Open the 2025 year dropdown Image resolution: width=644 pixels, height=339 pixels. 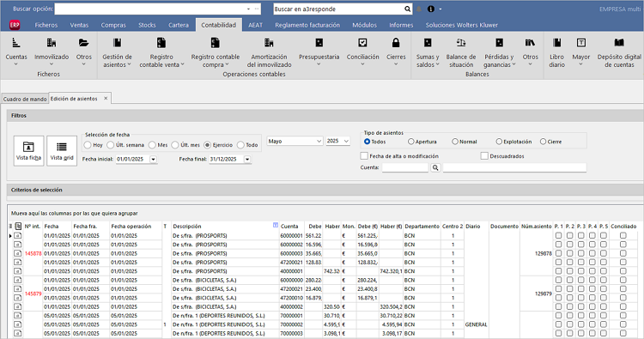(x=346, y=142)
